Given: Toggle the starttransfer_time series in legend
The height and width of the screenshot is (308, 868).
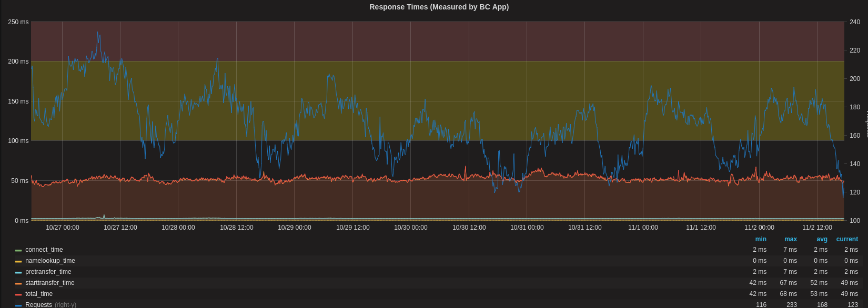Looking at the screenshot, I should [49, 283].
